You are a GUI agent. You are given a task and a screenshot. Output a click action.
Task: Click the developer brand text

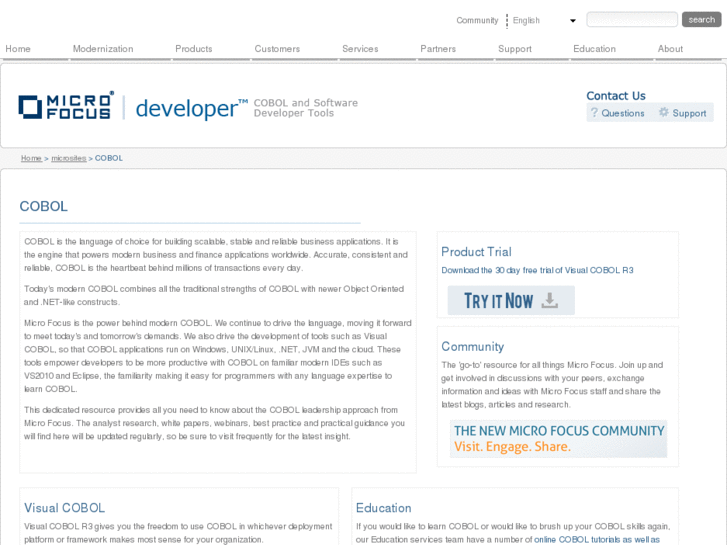click(191, 109)
